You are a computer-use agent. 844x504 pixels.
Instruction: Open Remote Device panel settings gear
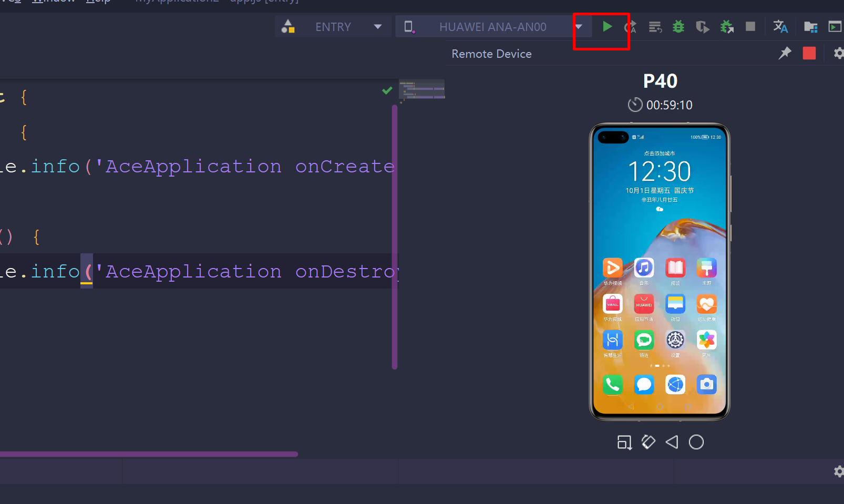pyautogui.click(x=838, y=53)
